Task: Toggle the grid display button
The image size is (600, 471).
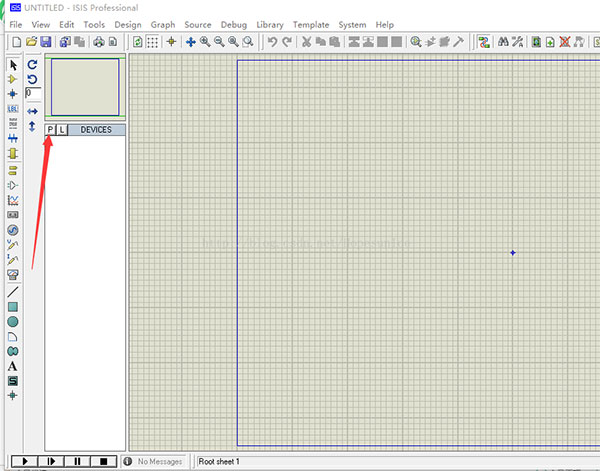Action: (152, 42)
